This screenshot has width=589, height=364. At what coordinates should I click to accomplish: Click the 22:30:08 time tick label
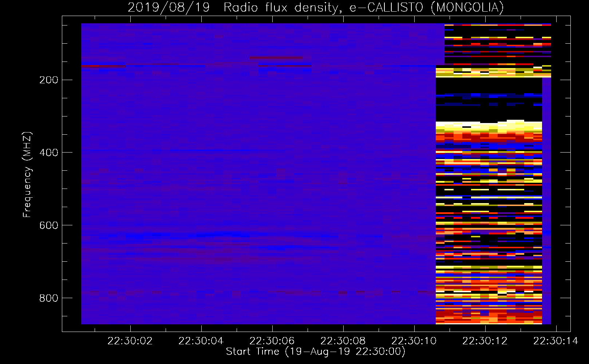343,341
